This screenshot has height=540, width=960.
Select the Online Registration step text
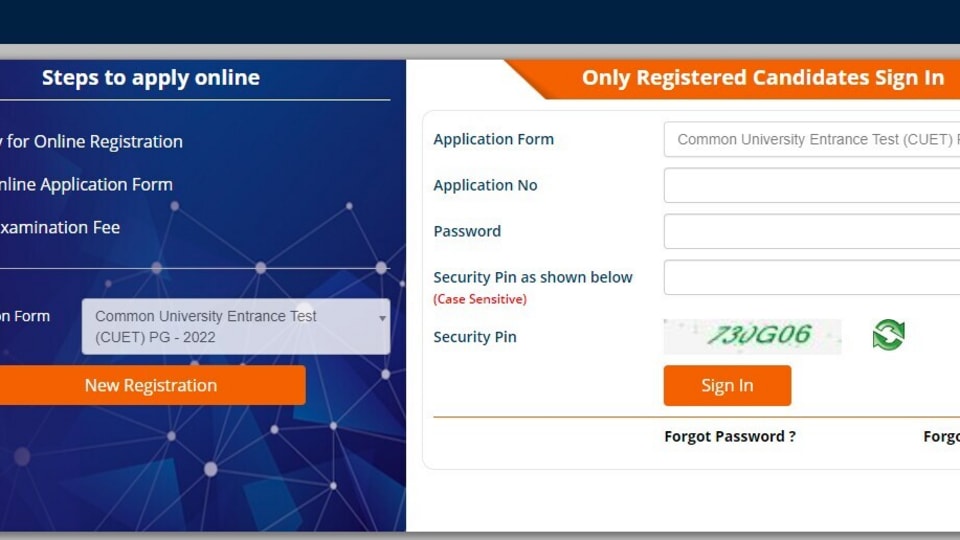click(x=92, y=141)
